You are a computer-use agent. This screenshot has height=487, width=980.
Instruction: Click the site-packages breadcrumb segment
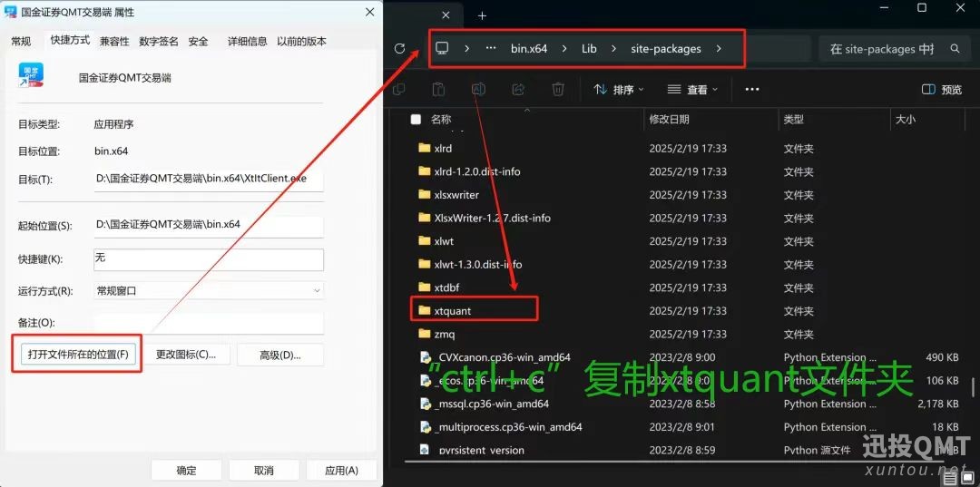[666, 49]
